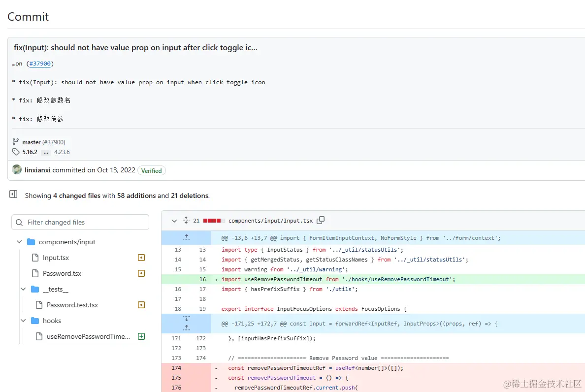Viewport: 585px width, 392px height.
Task: Click the modified file icon beside Password.tsx
Action: click(141, 273)
